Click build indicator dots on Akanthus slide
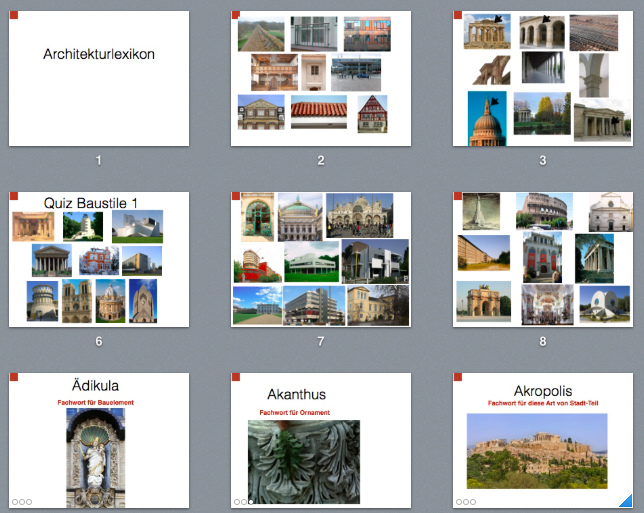 click(x=244, y=501)
